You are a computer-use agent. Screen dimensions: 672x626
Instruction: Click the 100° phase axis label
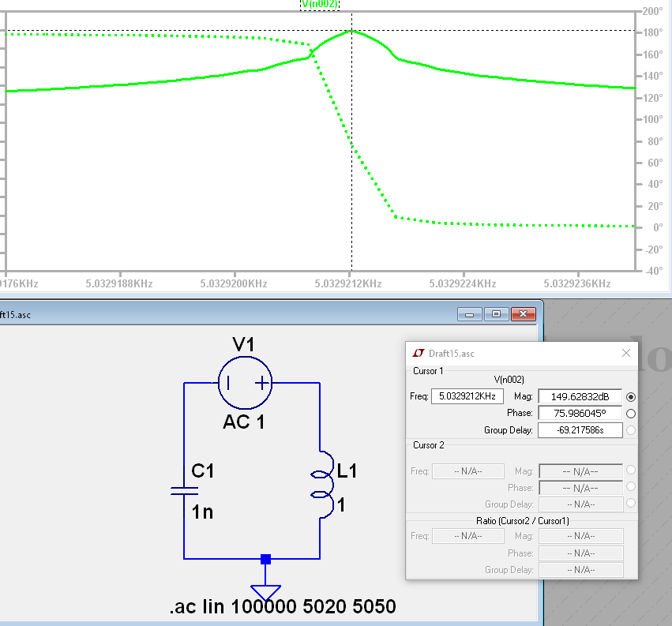(x=653, y=119)
